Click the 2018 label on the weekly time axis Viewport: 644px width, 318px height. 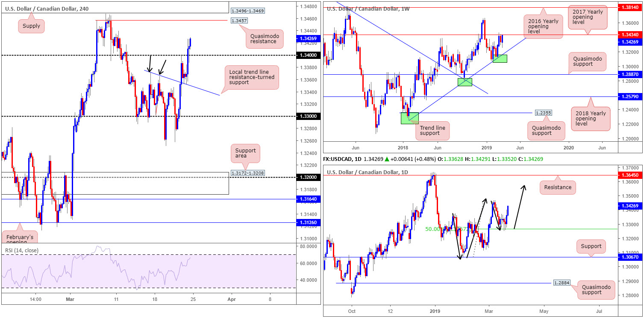pos(402,147)
